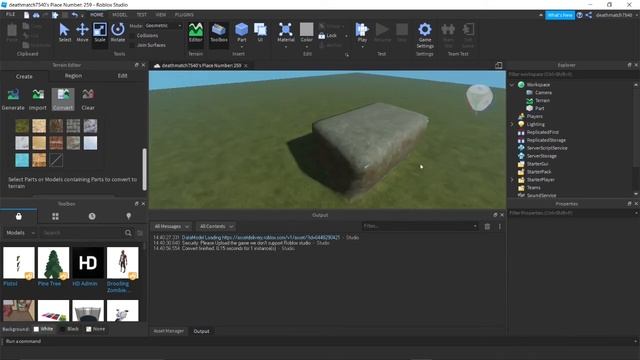Clear the Output log with the trash icon
The height and width of the screenshot is (360, 640).
click(487, 226)
